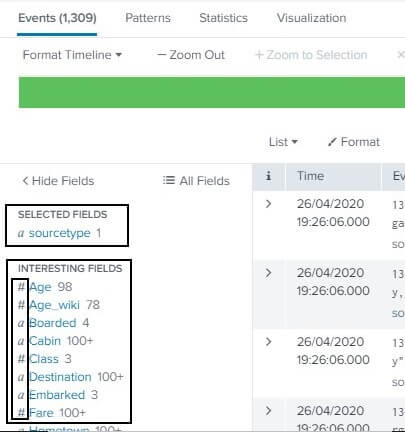Expand the first event row chevron
Screen dimensions: 405x432
tap(269, 204)
